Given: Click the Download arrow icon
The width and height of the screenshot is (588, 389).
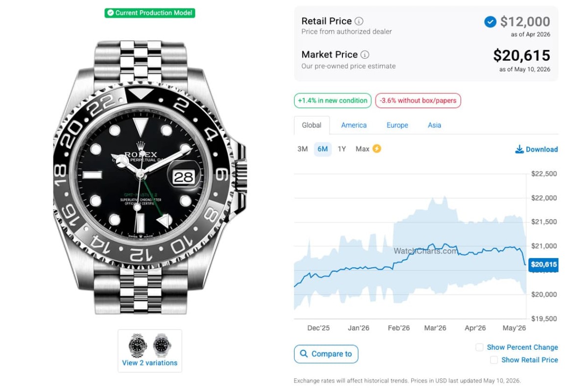Looking at the screenshot, I should 519,149.
